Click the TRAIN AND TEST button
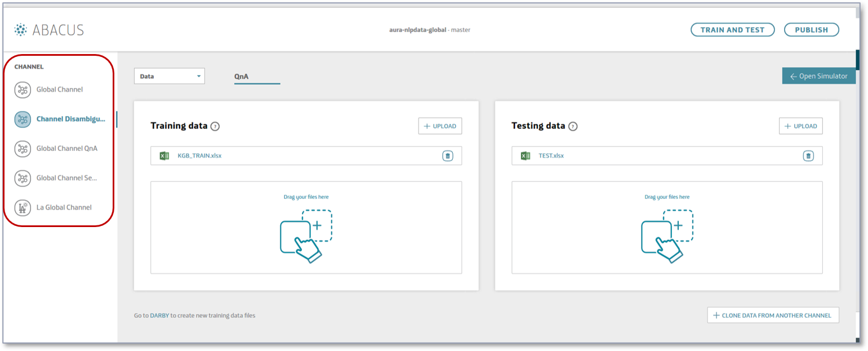 coord(732,30)
